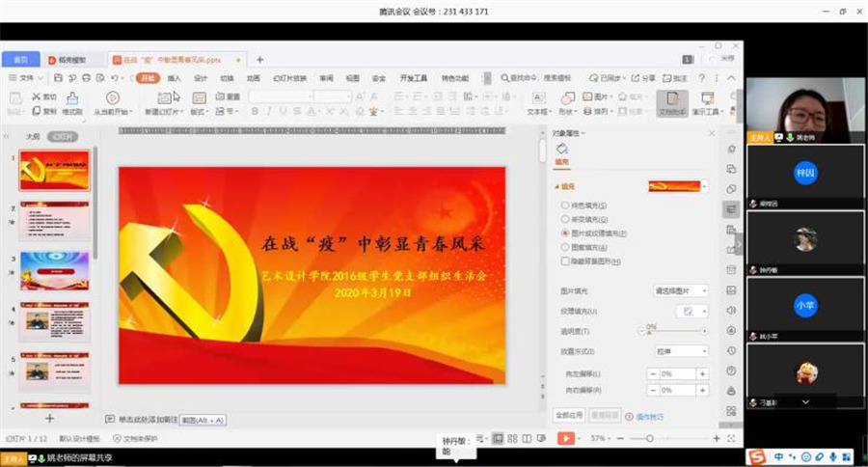Select solid fill (纯色填充) radio option

coord(565,206)
